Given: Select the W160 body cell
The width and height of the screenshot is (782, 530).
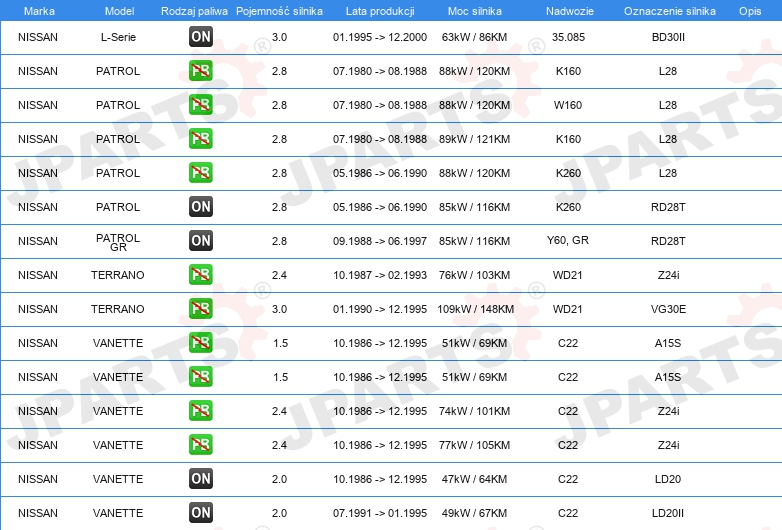Looking at the screenshot, I should [568, 105].
